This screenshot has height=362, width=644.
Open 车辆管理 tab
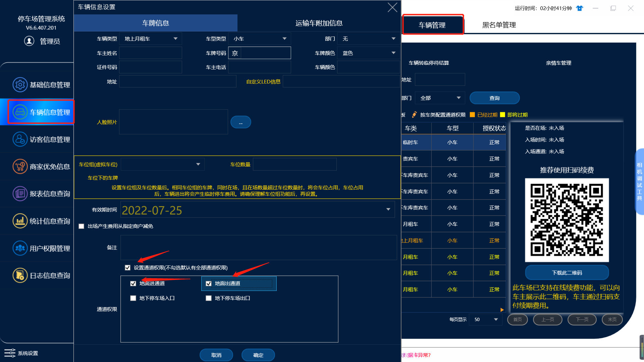[x=432, y=25]
